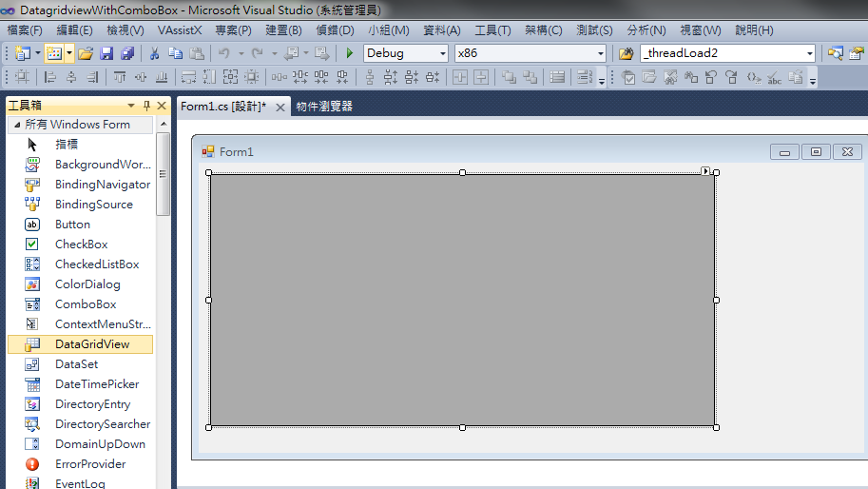Click the Align Bottoms layout icon

click(162, 77)
